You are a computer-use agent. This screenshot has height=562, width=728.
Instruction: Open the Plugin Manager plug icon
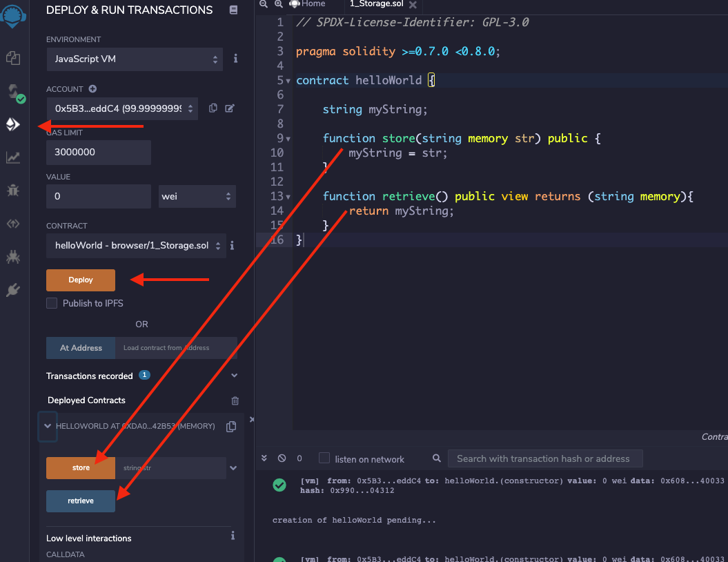(x=13, y=290)
